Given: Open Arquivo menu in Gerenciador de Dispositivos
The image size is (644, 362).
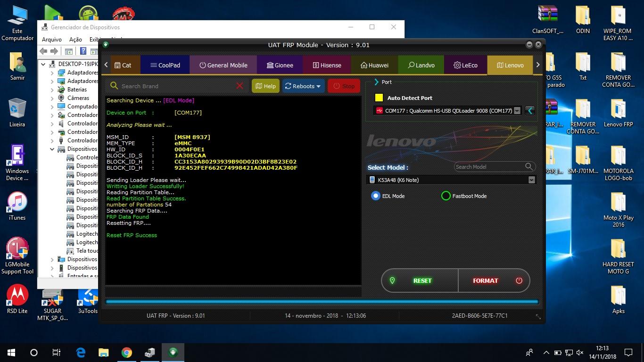Looking at the screenshot, I should click(x=52, y=40).
